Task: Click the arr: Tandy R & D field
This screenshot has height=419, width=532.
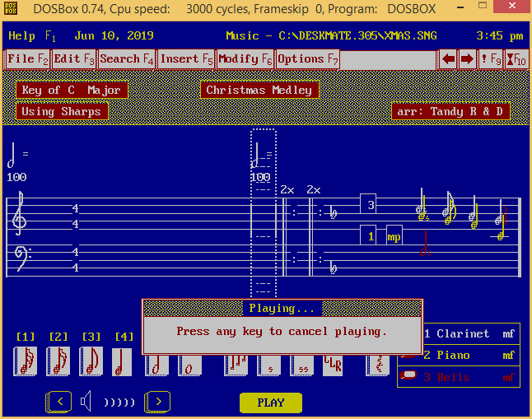Action: pyautogui.click(x=450, y=112)
